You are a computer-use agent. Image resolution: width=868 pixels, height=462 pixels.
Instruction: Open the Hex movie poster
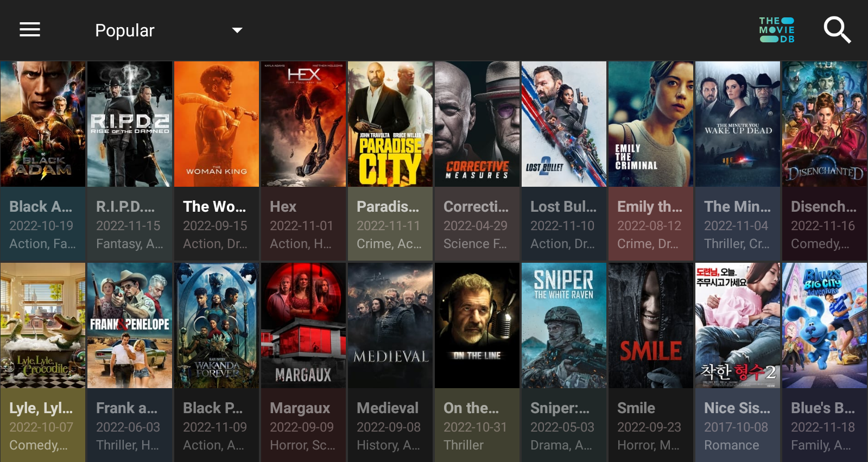point(303,124)
